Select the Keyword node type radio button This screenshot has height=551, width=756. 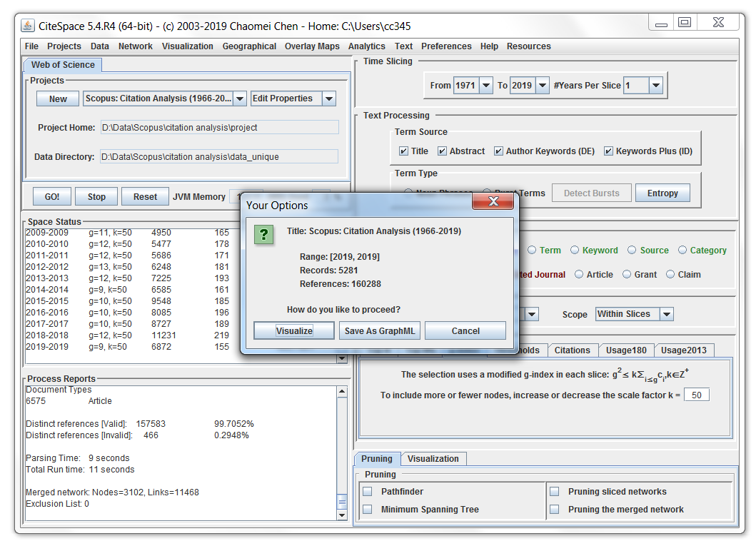[x=575, y=250]
